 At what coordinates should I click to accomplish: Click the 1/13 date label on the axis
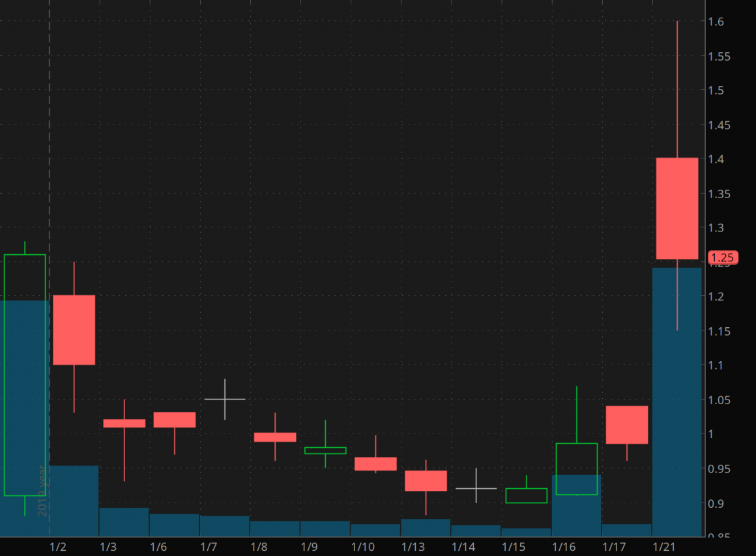(x=413, y=548)
